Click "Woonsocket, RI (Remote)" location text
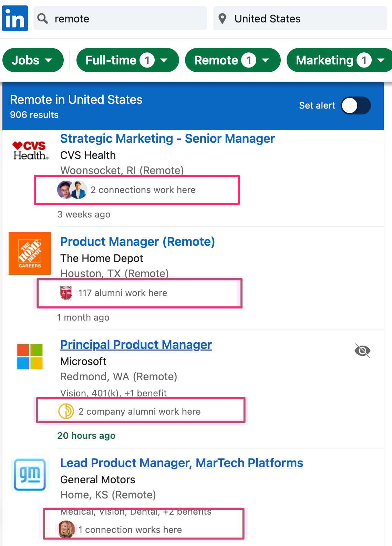Viewport: 392px width, 546px height. (122, 170)
